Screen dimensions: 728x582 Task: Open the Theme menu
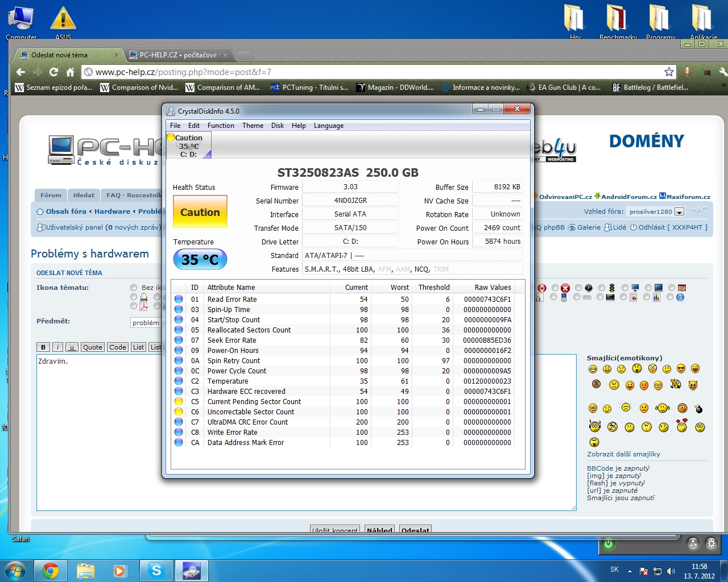pos(253,126)
